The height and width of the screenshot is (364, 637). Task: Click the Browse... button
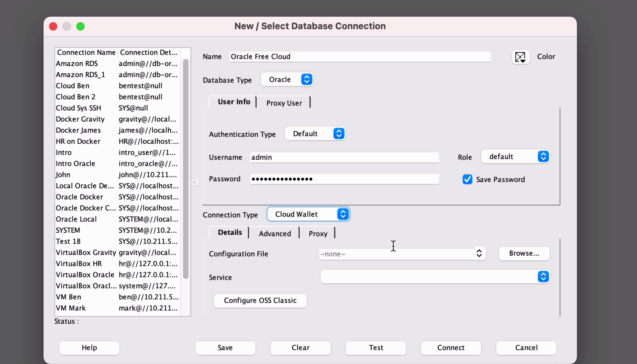coord(524,253)
